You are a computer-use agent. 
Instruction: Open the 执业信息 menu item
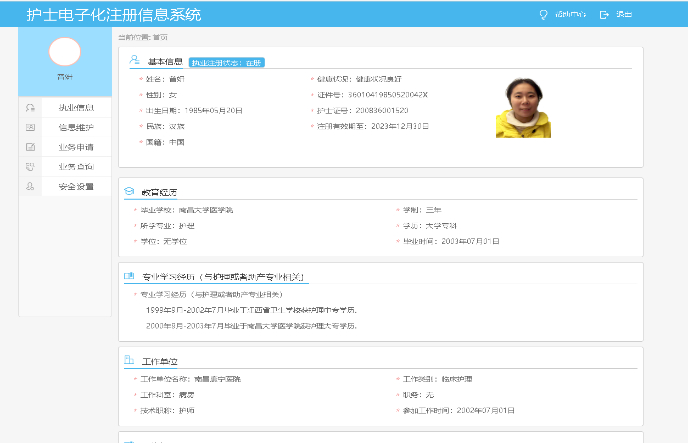tap(76, 108)
